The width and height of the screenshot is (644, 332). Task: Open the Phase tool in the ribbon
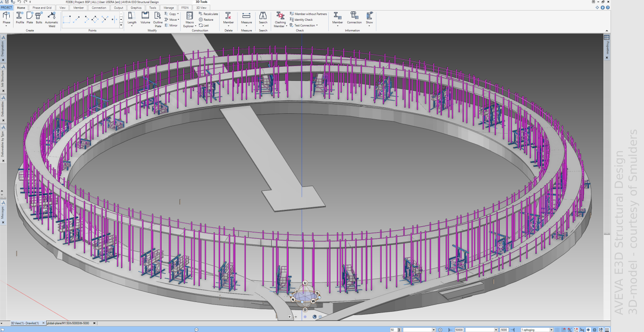click(6, 19)
